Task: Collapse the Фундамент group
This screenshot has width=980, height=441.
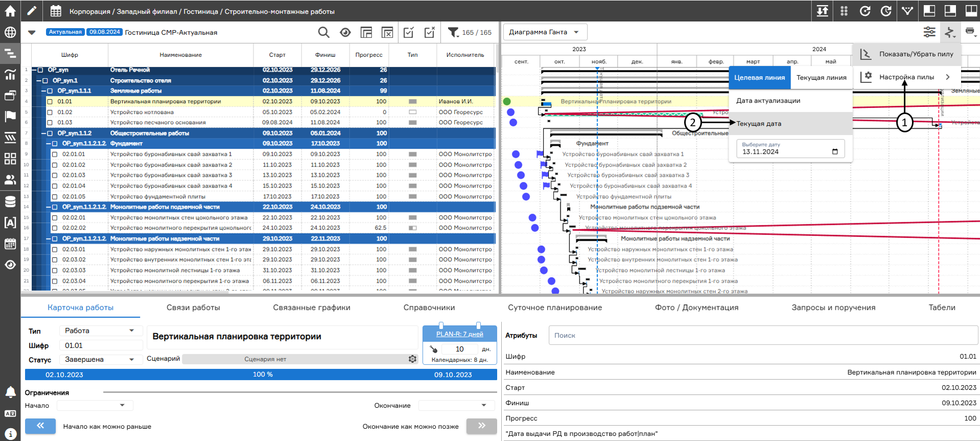Action: (49, 144)
